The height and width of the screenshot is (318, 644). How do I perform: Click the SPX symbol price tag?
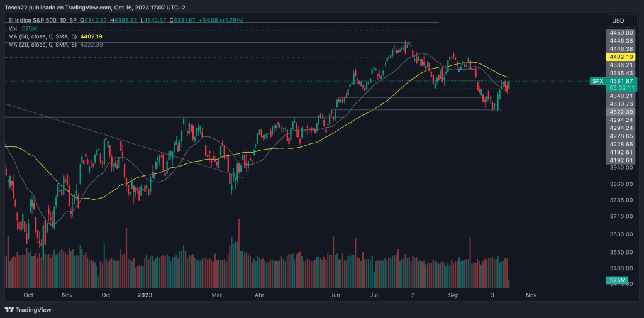(x=597, y=81)
